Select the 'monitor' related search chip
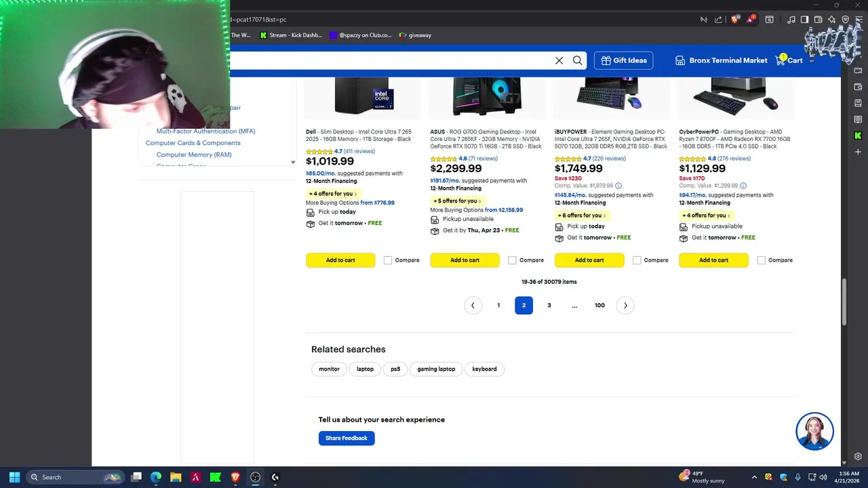Image resolution: width=868 pixels, height=488 pixels. (329, 369)
